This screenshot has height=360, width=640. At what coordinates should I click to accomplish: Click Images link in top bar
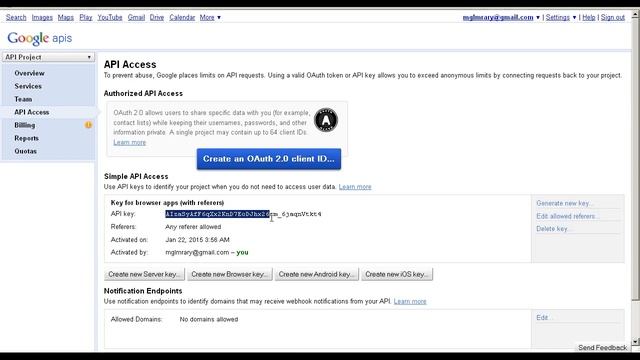pyautogui.click(x=42, y=18)
